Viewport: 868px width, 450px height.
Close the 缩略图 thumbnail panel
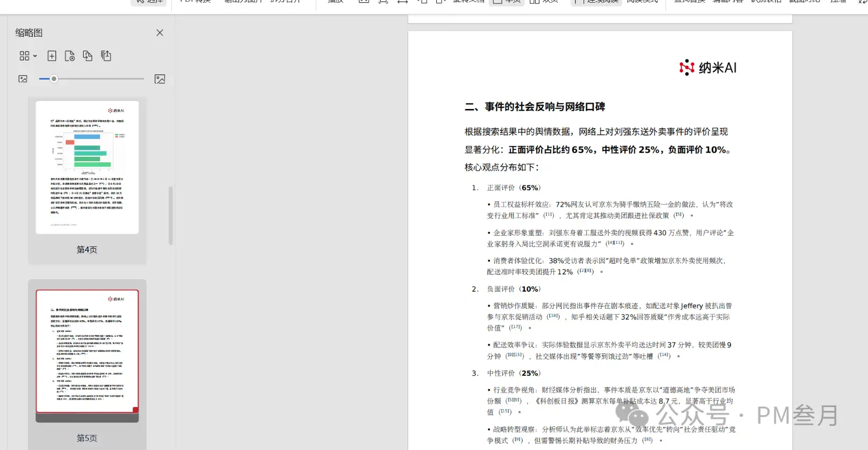(x=160, y=33)
